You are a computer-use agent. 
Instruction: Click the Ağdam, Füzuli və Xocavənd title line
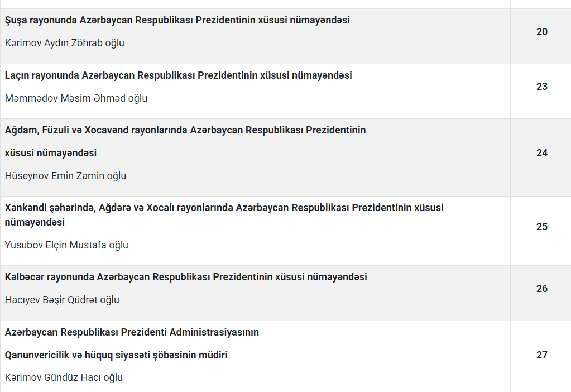point(185,130)
